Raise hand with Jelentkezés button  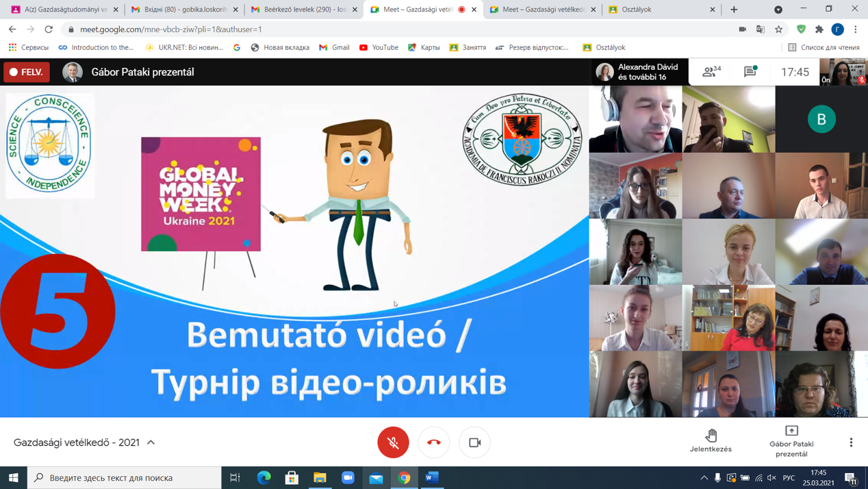pos(711,441)
